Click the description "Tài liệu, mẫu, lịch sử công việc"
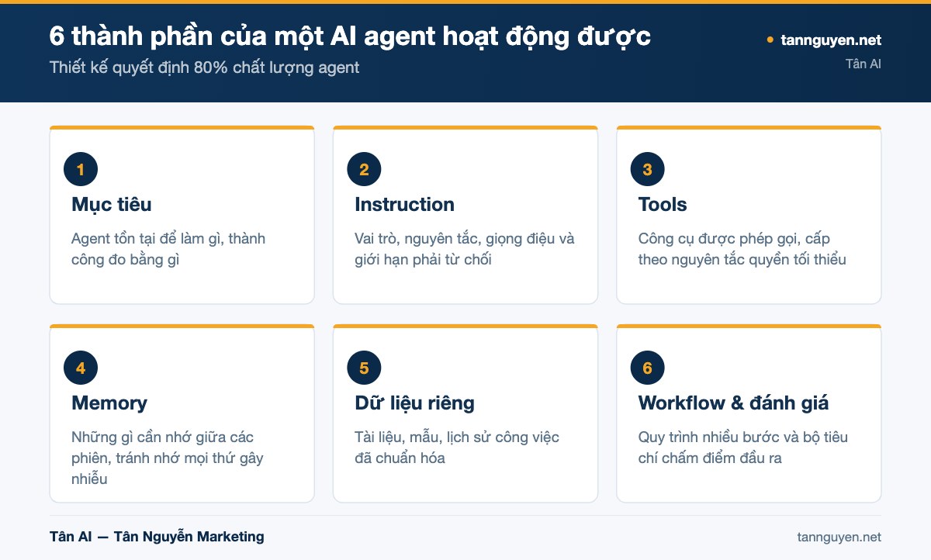Screen dimensions: 931x560 coord(457,448)
